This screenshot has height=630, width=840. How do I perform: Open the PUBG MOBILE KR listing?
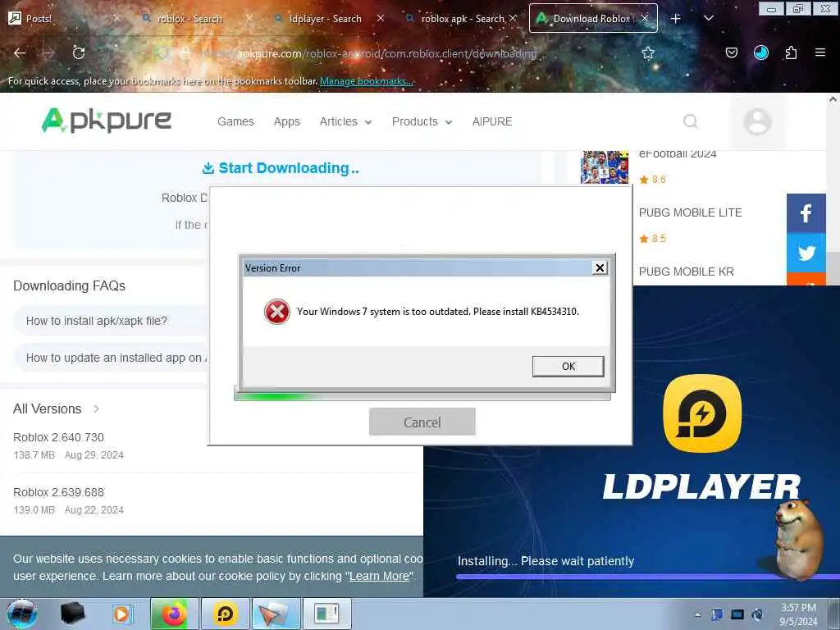687,272
